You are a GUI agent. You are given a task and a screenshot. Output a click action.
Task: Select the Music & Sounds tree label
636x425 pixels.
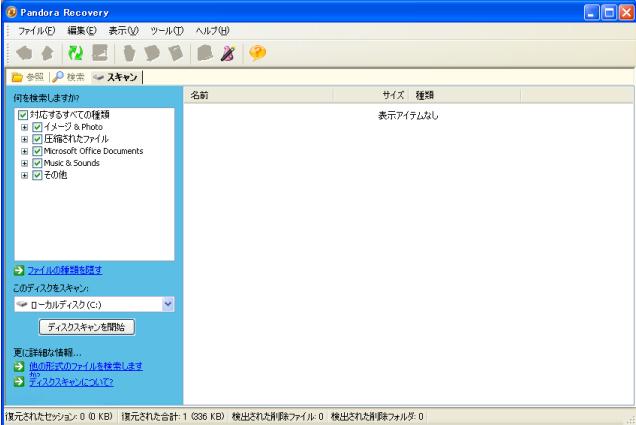click(x=71, y=163)
